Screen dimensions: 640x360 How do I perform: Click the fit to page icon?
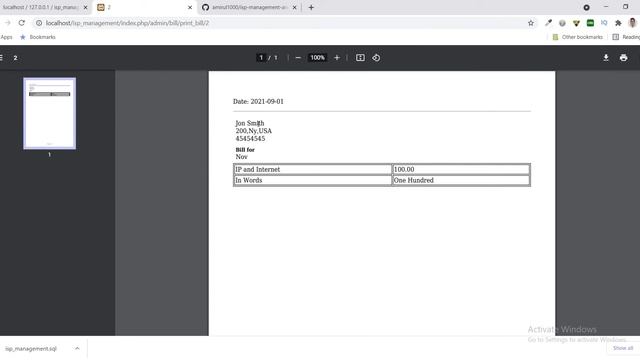pos(360,58)
